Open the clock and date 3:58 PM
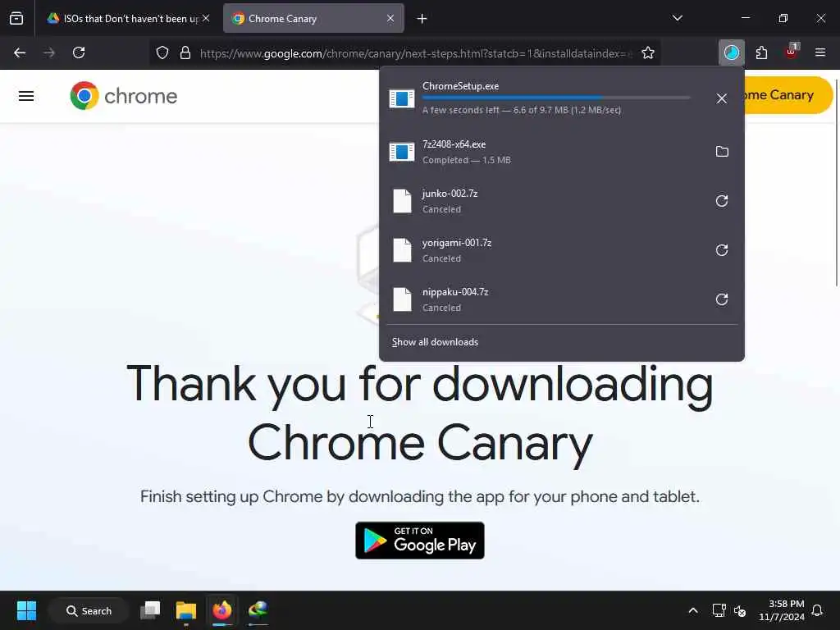 [x=781, y=610]
